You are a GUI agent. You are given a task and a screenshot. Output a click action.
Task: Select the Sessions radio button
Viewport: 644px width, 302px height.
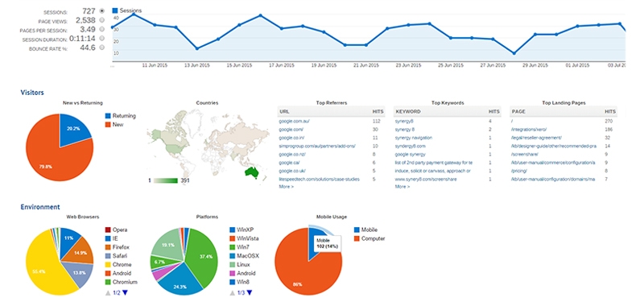(x=102, y=11)
